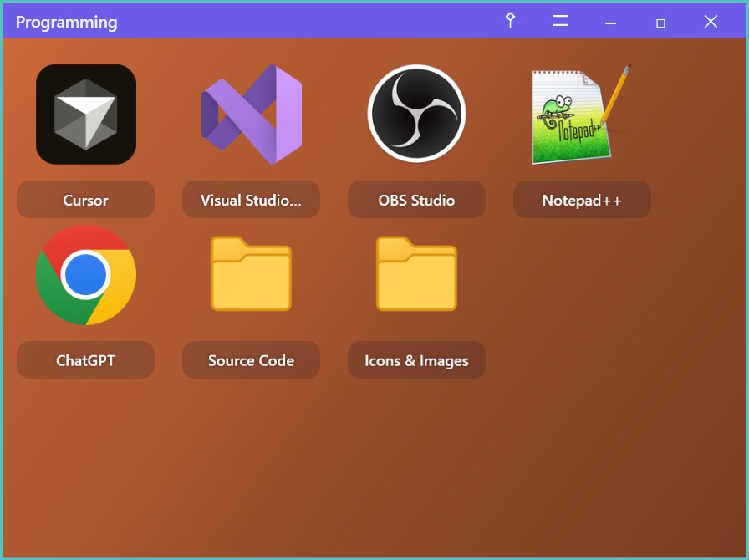Close the Programming window
The height and width of the screenshot is (560, 749).
711,22
